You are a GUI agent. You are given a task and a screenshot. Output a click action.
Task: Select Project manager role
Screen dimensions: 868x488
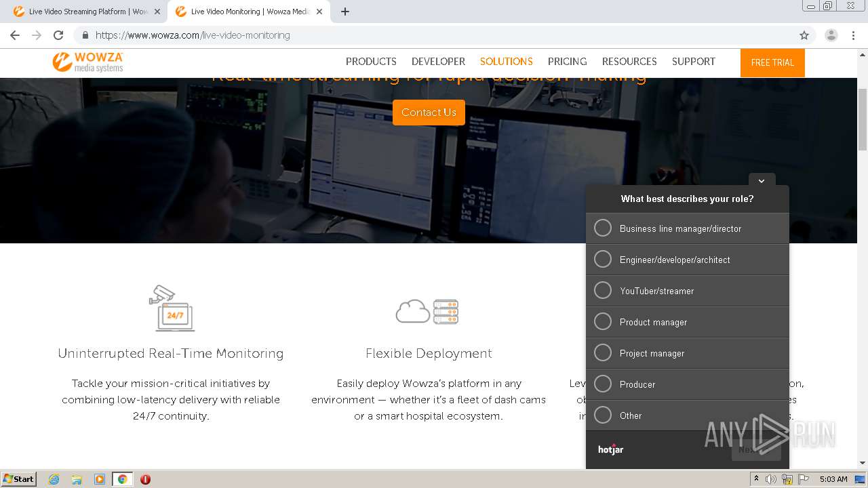point(688,353)
